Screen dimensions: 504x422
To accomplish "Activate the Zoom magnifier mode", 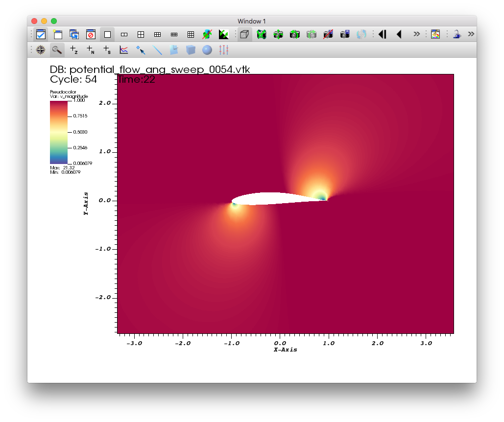I will tap(57, 50).
